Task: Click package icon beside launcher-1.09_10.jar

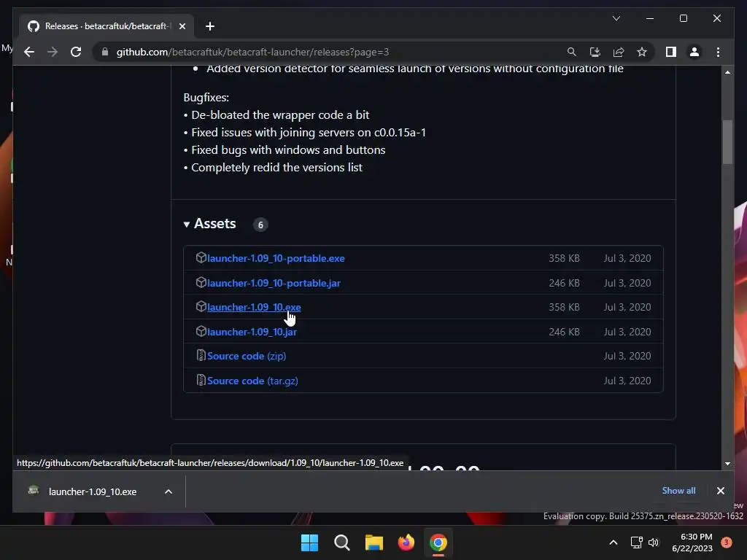Action: click(x=201, y=332)
